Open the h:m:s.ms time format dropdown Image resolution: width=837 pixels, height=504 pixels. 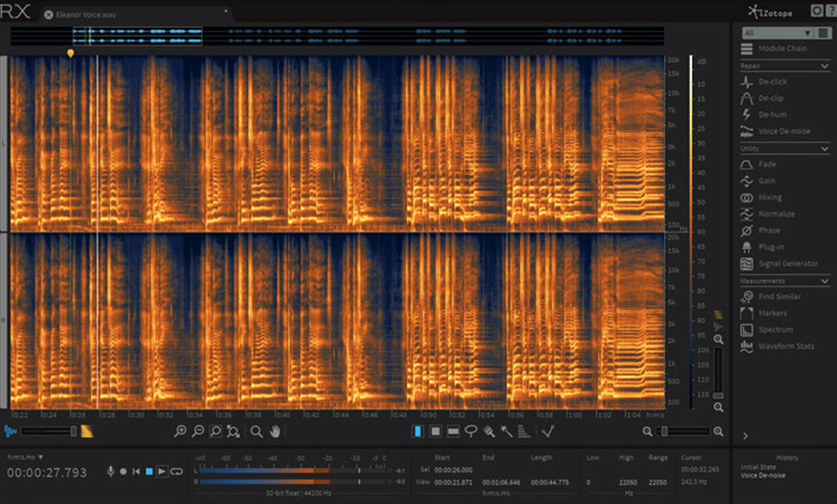(x=25, y=458)
